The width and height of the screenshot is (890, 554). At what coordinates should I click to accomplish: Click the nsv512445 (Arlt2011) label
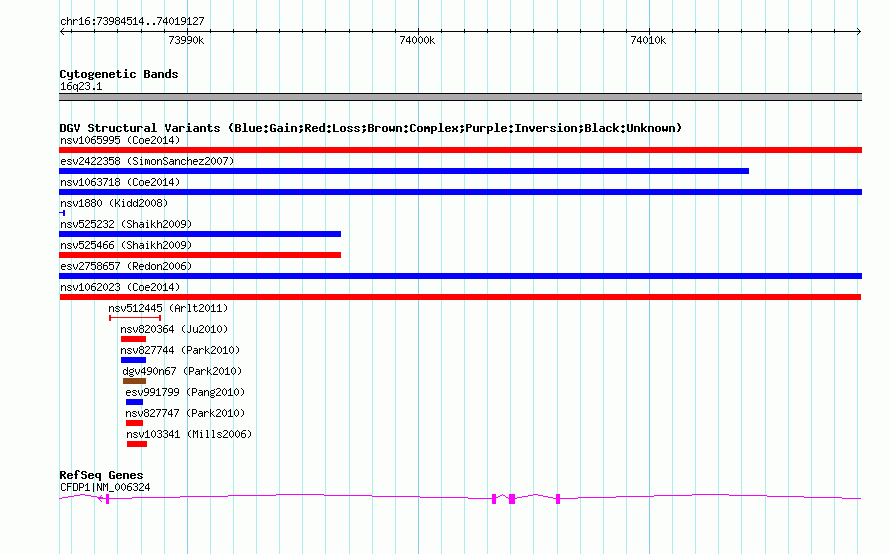point(168,308)
